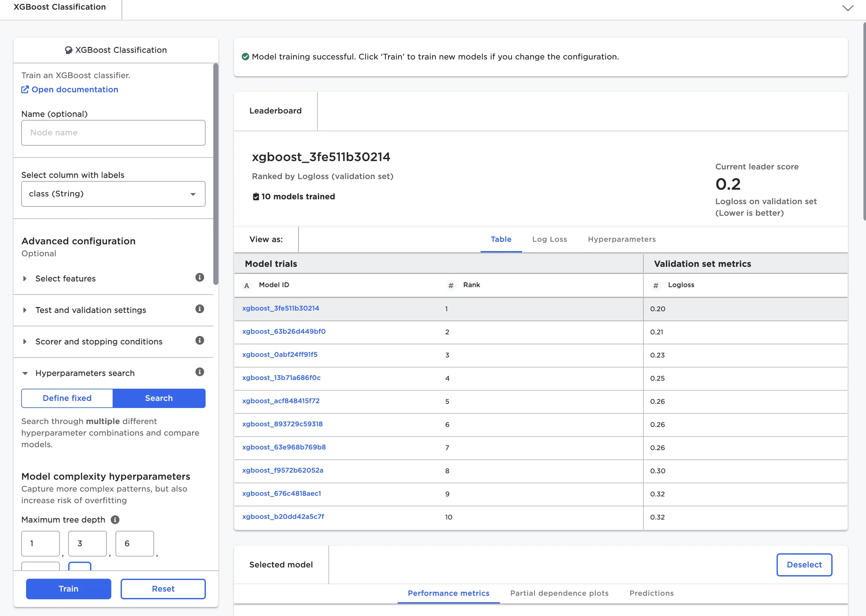
Task: Open the label column dropdown
Action: [113, 194]
